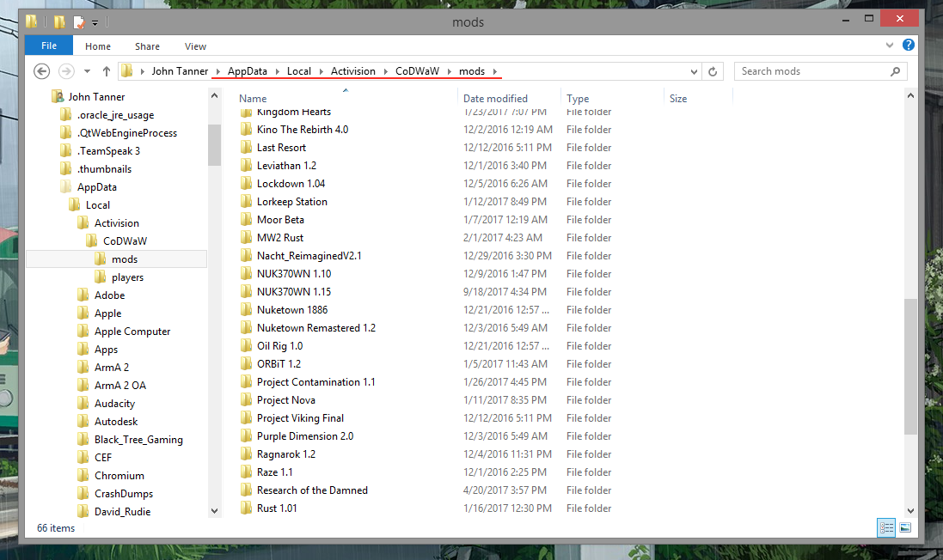Select Rust 1.01 folder name

click(277, 508)
